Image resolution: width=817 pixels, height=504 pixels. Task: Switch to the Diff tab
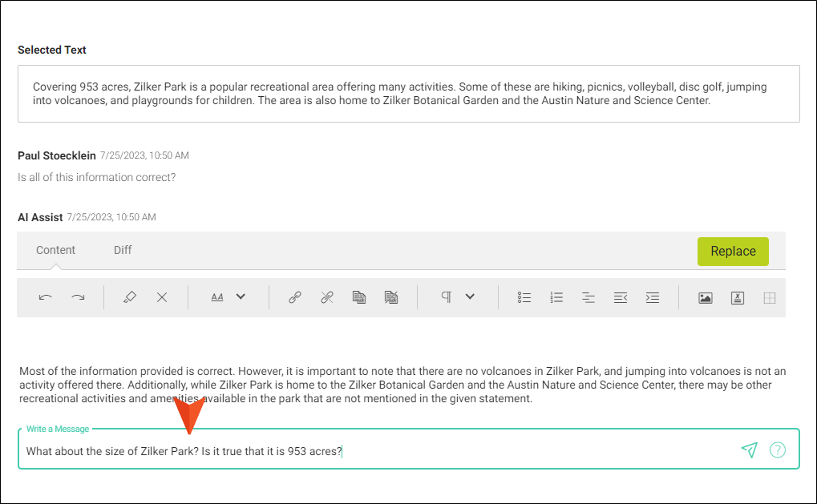[x=123, y=250]
